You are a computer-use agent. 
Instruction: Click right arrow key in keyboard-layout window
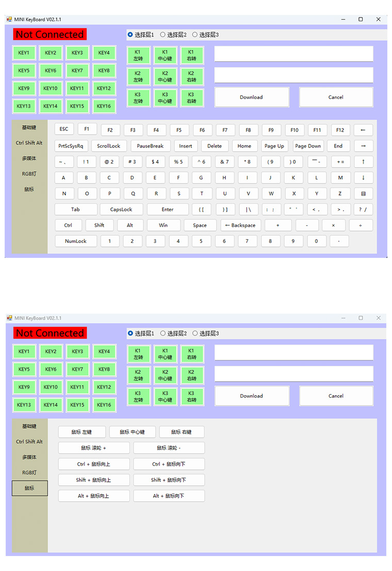pos(363,145)
